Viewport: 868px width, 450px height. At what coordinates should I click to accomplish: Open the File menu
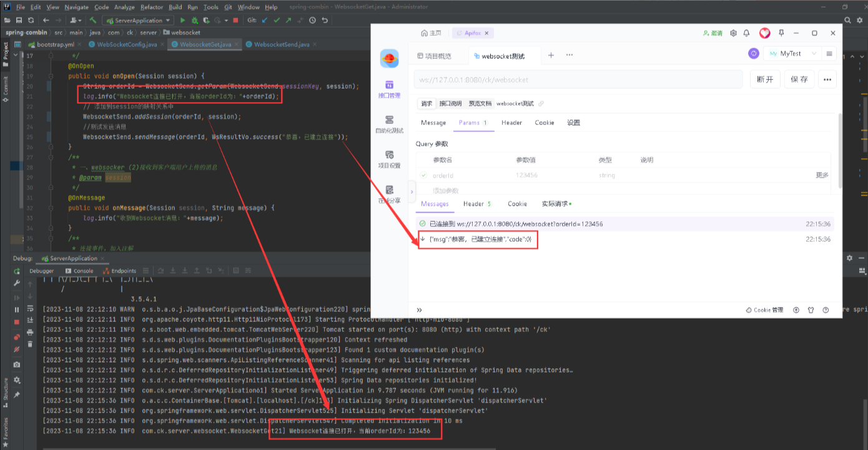point(20,7)
